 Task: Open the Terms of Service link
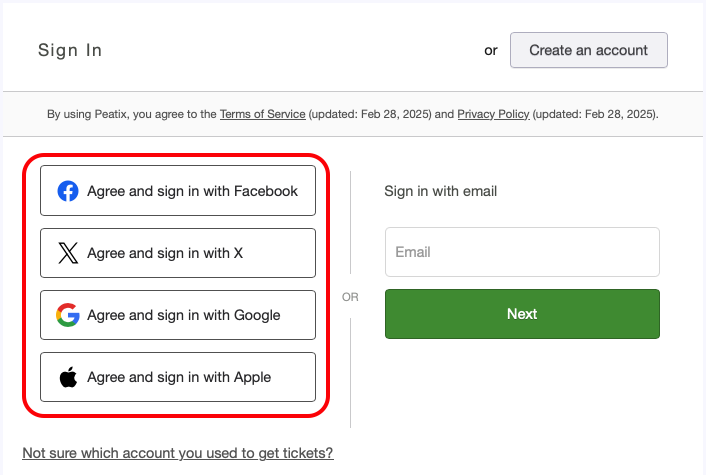[262, 114]
